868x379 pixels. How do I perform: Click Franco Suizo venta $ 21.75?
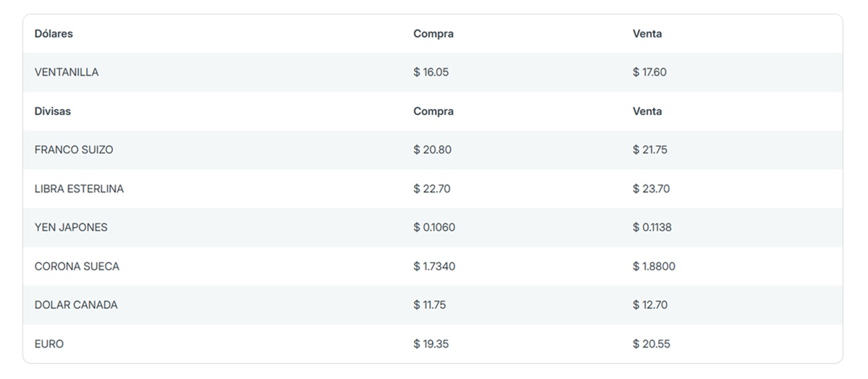pyautogui.click(x=650, y=150)
